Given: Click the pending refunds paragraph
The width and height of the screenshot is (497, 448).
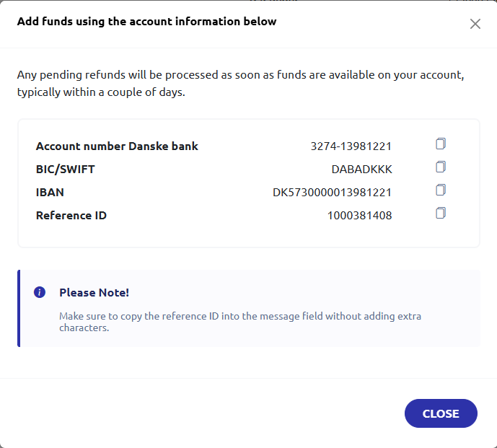Looking at the screenshot, I should point(241,84).
